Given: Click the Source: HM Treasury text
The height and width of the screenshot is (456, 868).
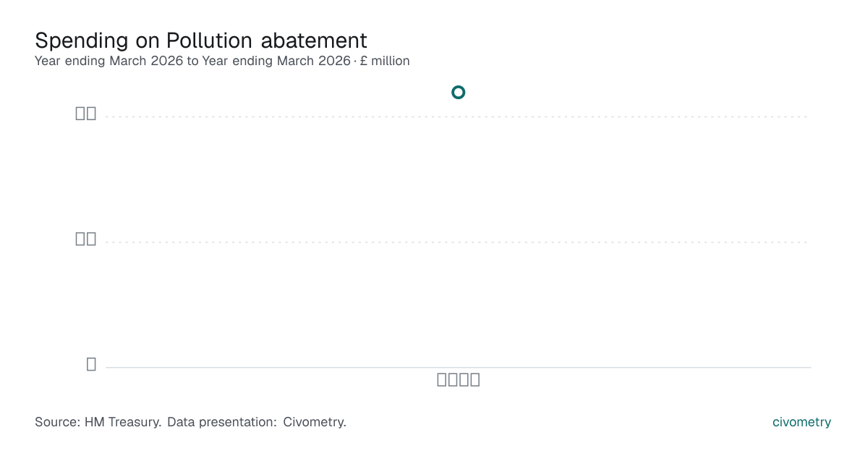Looking at the screenshot, I should click(98, 422).
